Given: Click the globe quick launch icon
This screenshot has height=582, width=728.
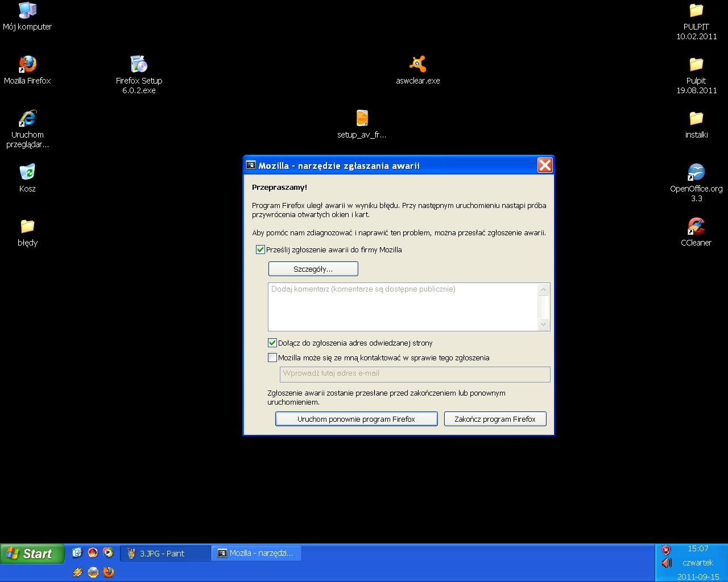Looking at the screenshot, I should [x=93, y=572].
